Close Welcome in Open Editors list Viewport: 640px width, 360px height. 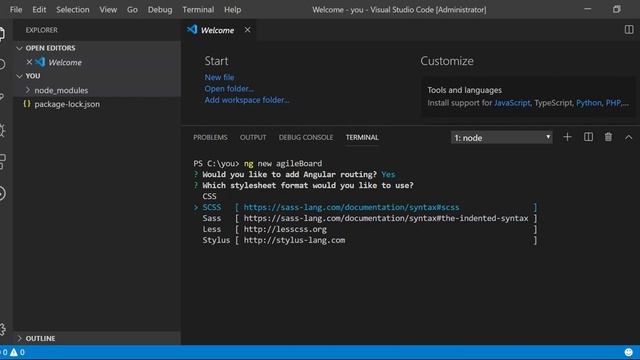click(29, 62)
